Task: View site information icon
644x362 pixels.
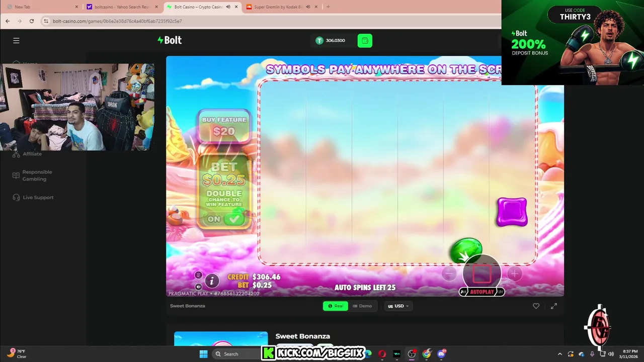Action: tap(46, 21)
